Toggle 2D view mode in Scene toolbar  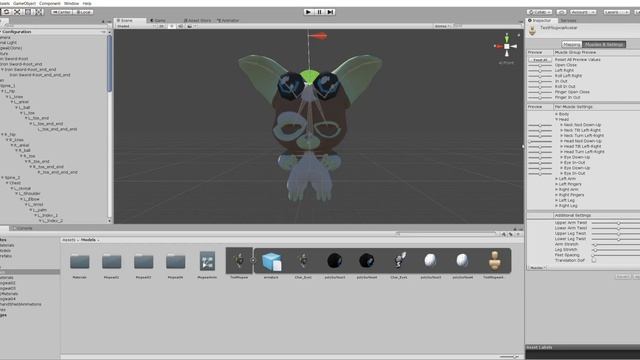click(162, 26)
